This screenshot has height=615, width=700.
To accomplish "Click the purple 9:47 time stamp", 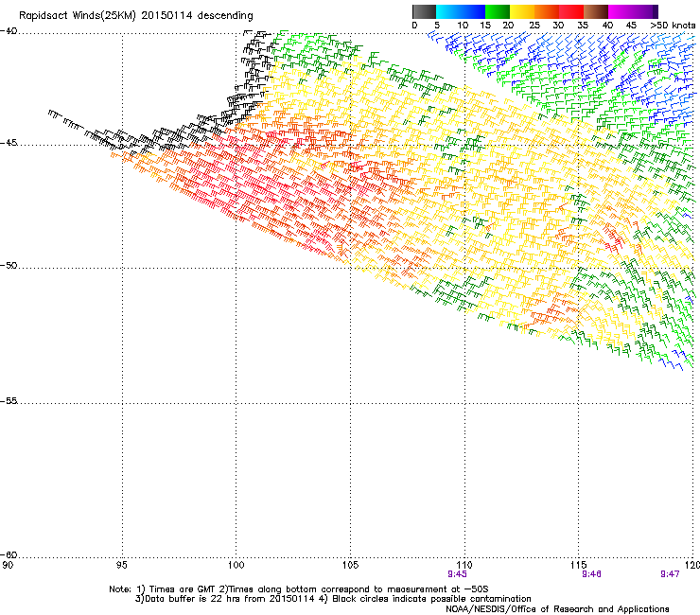I will click(x=670, y=574).
